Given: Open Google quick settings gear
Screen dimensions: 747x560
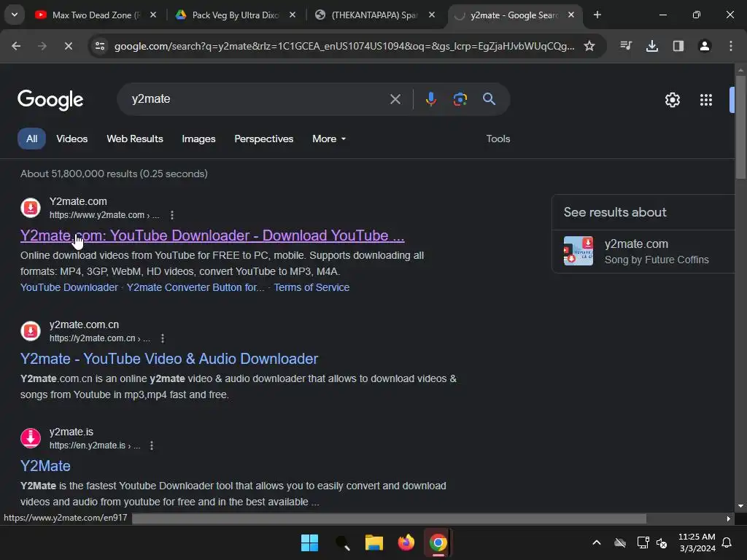Looking at the screenshot, I should tap(672, 100).
